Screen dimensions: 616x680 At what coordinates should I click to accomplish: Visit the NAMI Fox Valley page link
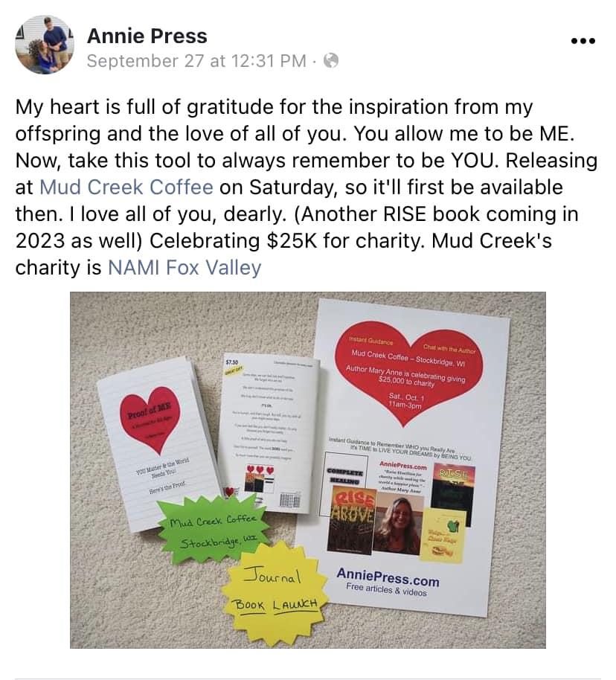click(185, 268)
